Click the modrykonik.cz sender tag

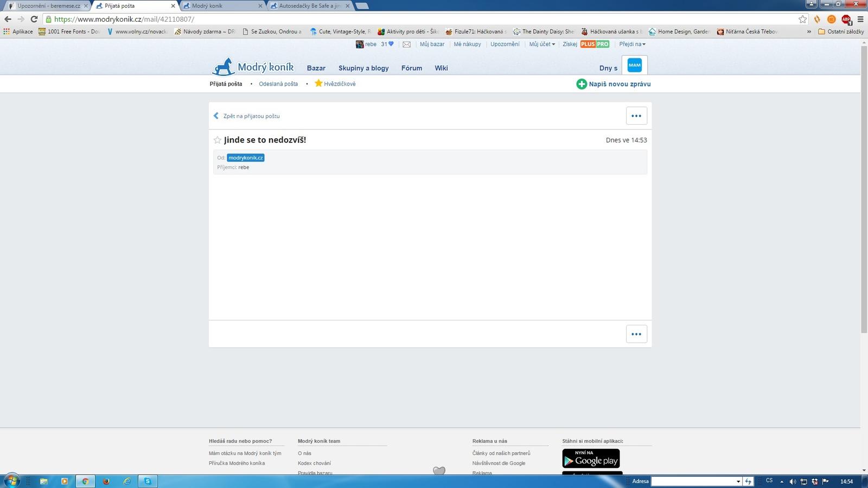[x=245, y=158]
